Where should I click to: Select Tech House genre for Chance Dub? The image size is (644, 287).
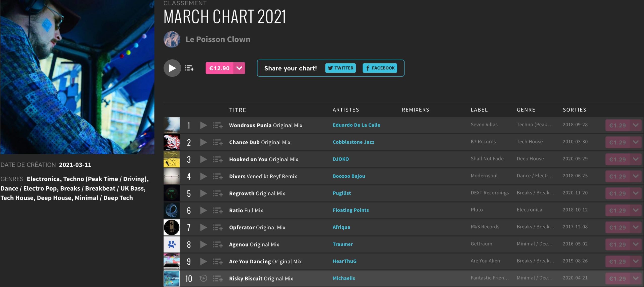point(530,142)
